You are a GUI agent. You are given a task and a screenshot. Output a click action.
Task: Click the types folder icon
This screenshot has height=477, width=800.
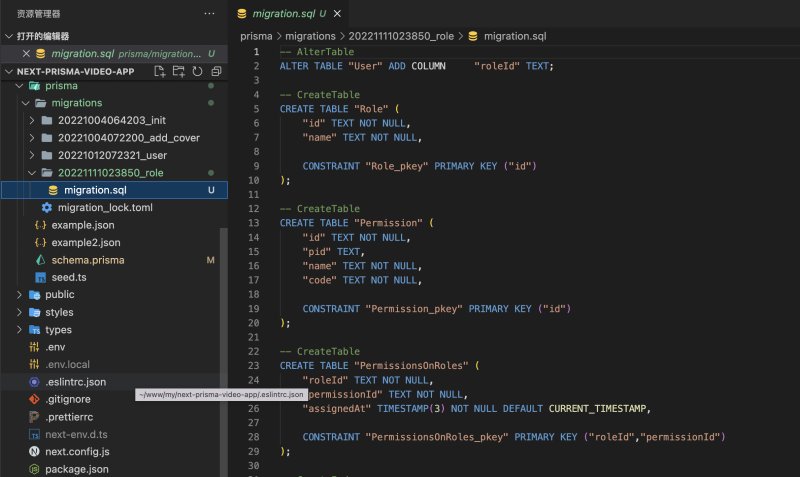click(x=34, y=330)
